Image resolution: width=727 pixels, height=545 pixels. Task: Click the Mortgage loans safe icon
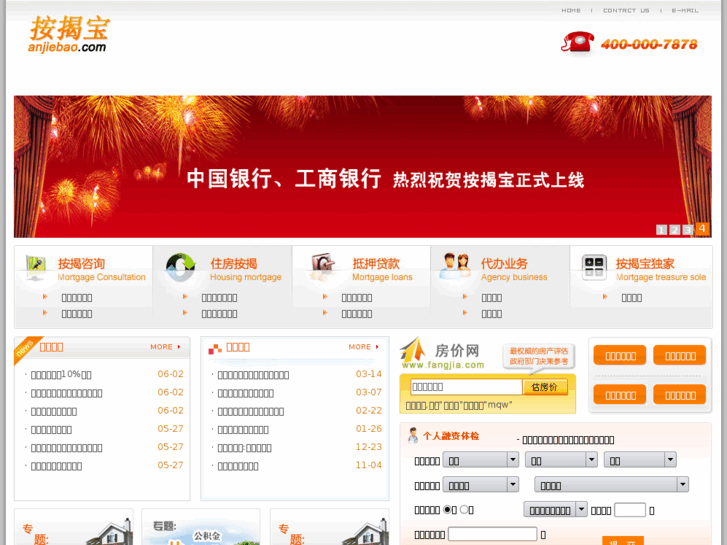click(x=323, y=267)
